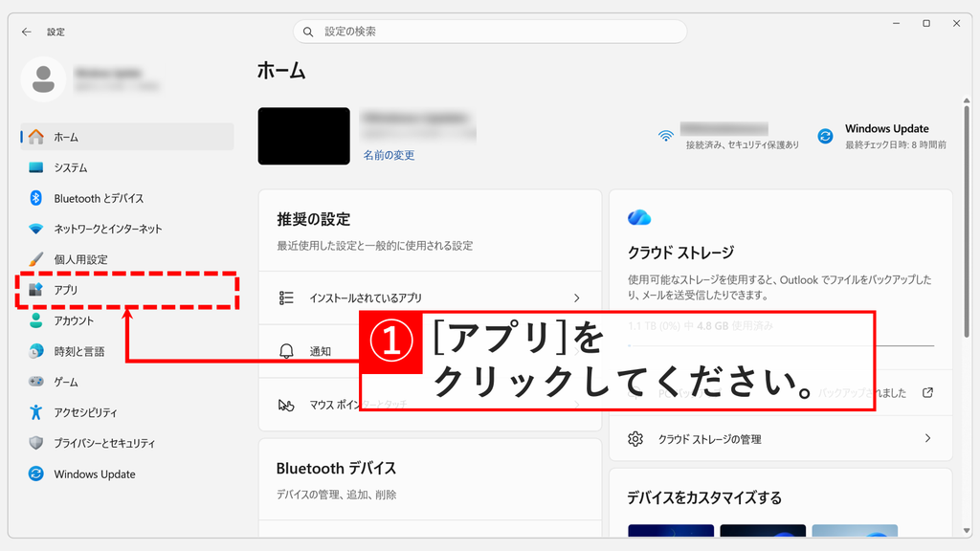Click the System monitor icon
Image resolution: width=980 pixels, height=551 pixels.
pyautogui.click(x=36, y=167)
